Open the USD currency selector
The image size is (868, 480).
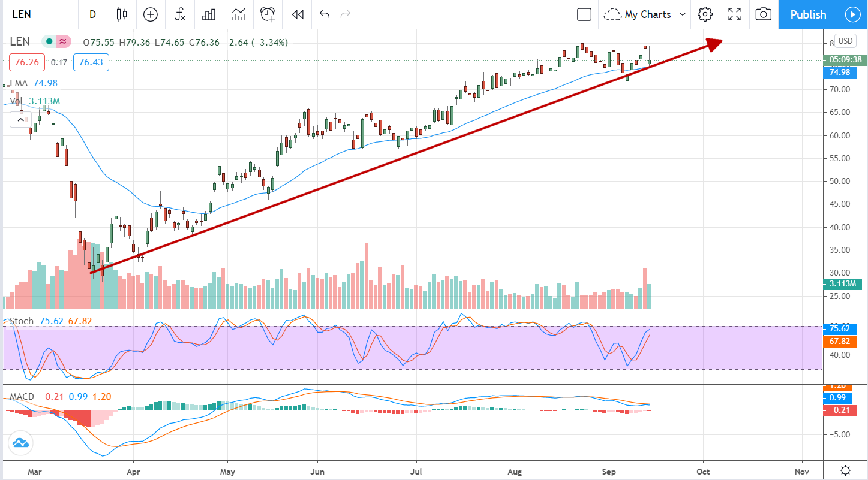845,41
